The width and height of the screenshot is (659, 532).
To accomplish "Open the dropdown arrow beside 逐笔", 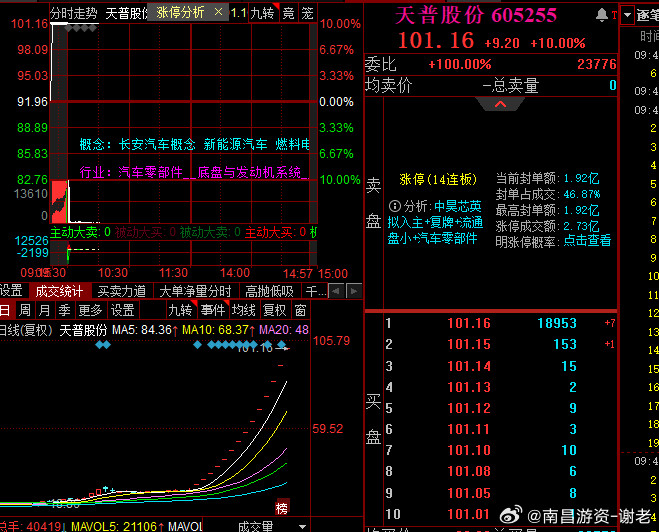I will click(x=627, y=16).
